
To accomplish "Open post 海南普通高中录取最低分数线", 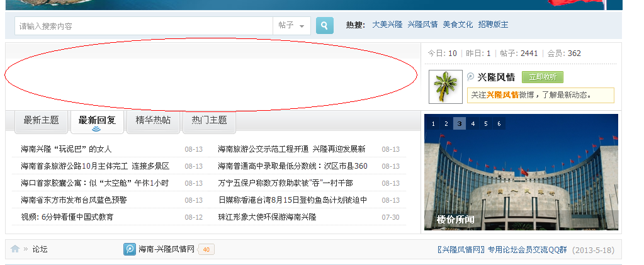I will tap(293, 166).
